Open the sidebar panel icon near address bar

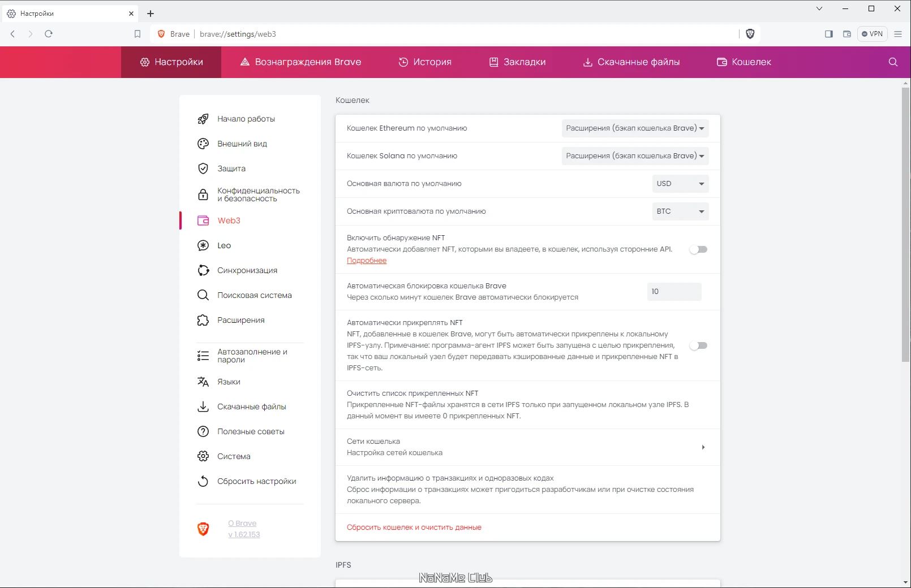pyautogui.click(x=828, y=34)
